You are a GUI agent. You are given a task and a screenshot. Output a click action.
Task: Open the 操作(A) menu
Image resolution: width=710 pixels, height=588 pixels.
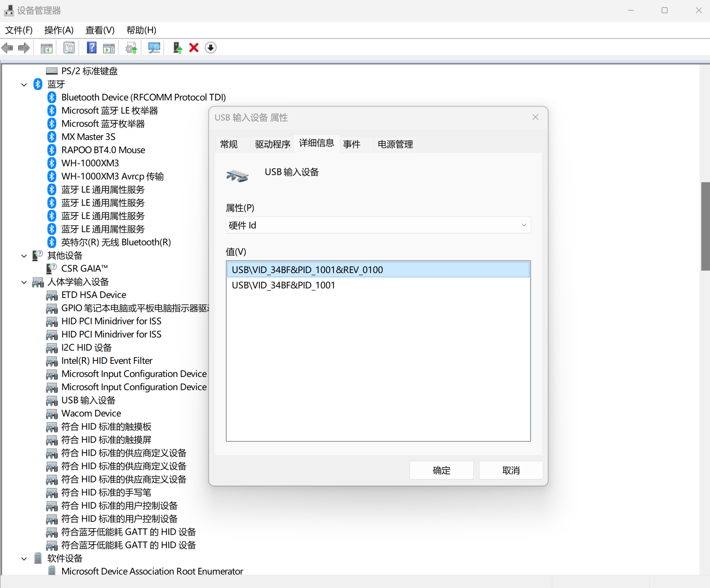coord(59,30)
